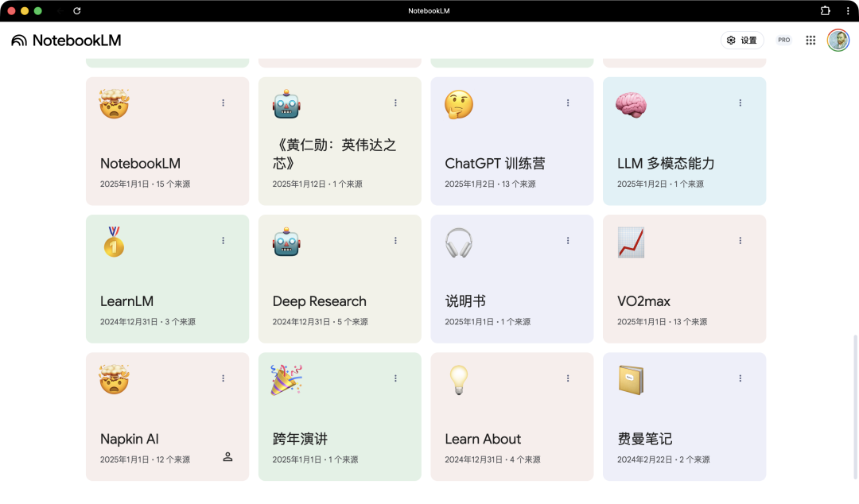Viewport: 859px width, 504px height.
Task: Click '2024年2月22日 · 2 个来源' text
Action: click(x=663, y=459)
